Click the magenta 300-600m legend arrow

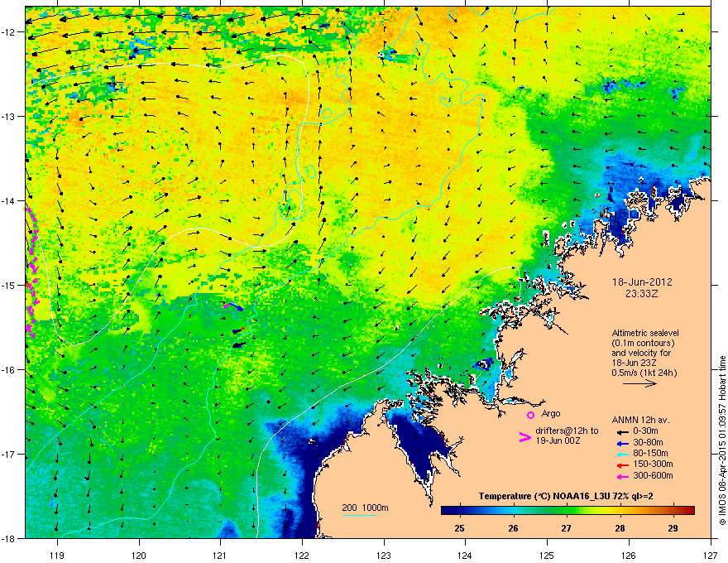(622, 476)
